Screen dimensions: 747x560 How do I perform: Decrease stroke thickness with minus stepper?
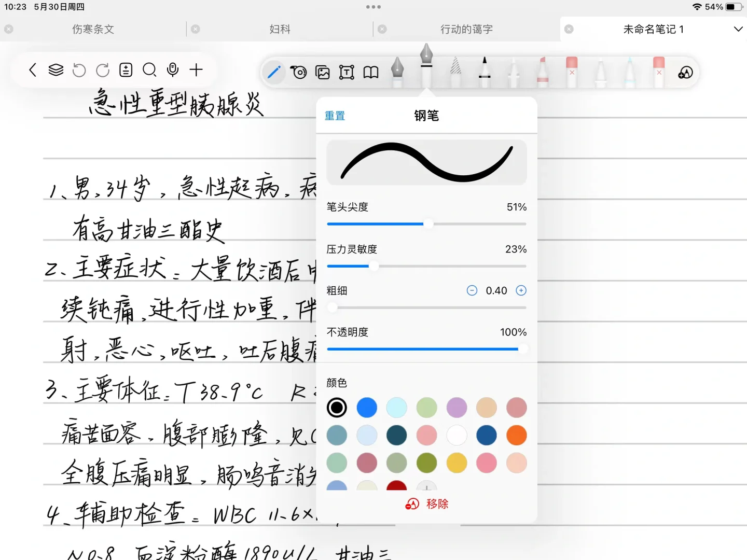pos(472,290)
